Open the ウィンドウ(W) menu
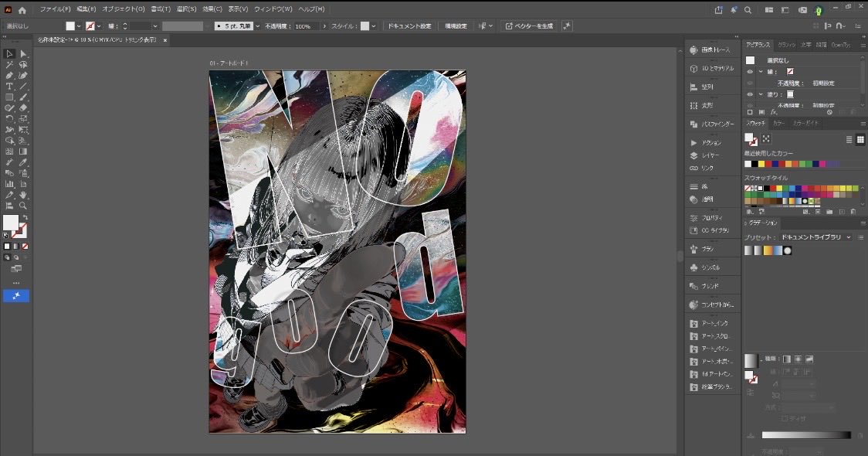 pyautogui.click(x=273, y=9)
